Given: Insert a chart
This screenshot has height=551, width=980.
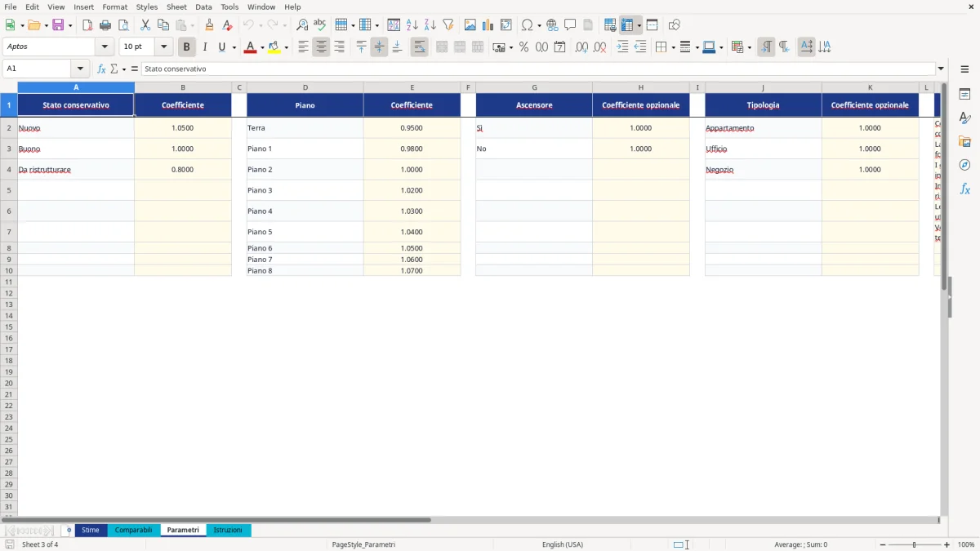Looking at the screenshot, I should click(488, 25).
